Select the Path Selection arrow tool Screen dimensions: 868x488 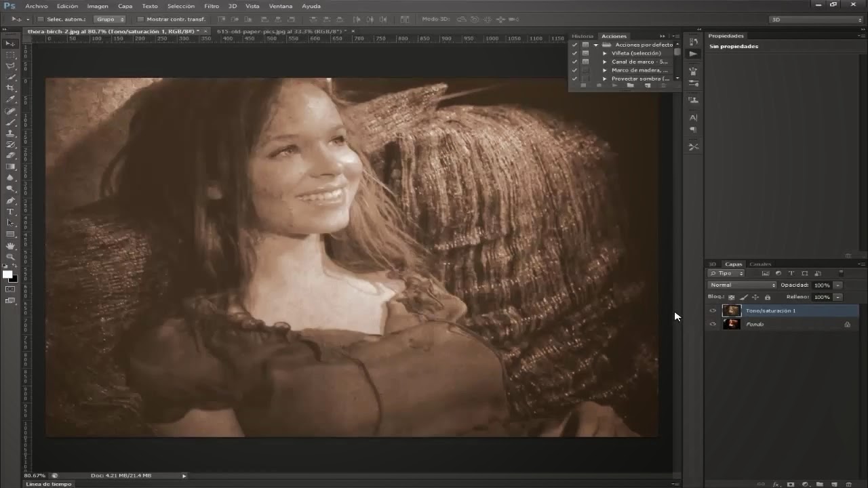click(x=10, y=223)
